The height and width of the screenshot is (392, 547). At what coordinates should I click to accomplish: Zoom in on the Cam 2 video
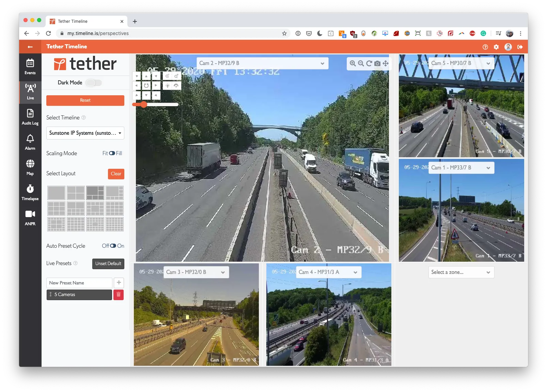353,64
